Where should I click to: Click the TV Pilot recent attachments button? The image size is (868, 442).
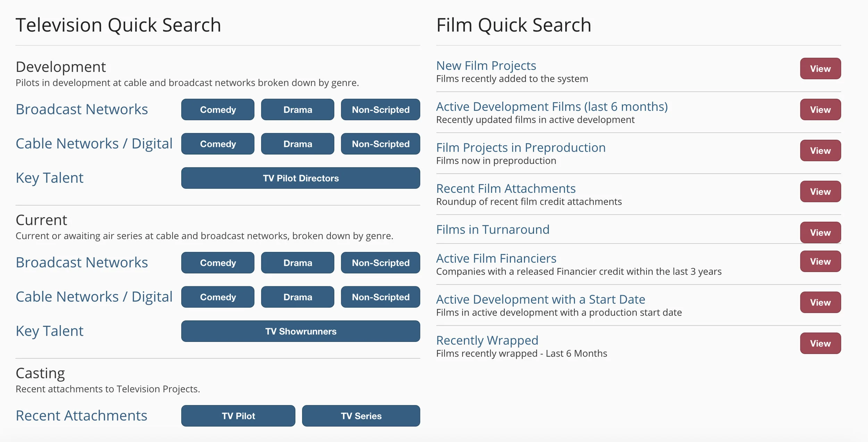(x=238, y=416)
